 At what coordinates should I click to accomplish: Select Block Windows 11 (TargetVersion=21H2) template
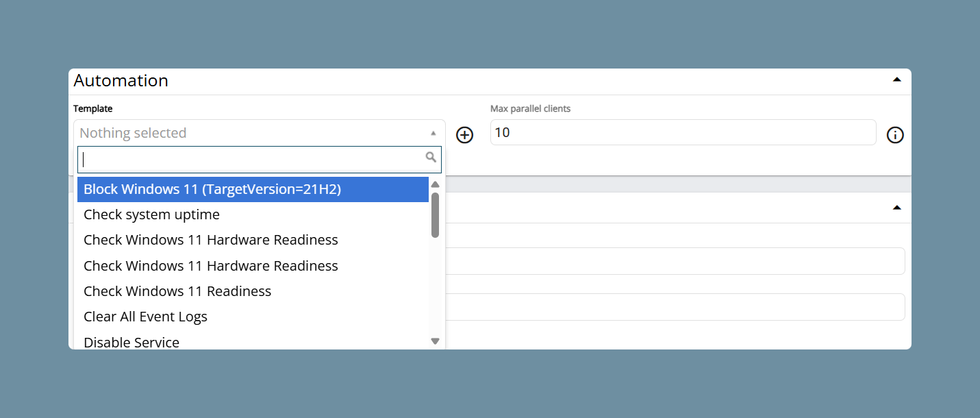[253, 189]
